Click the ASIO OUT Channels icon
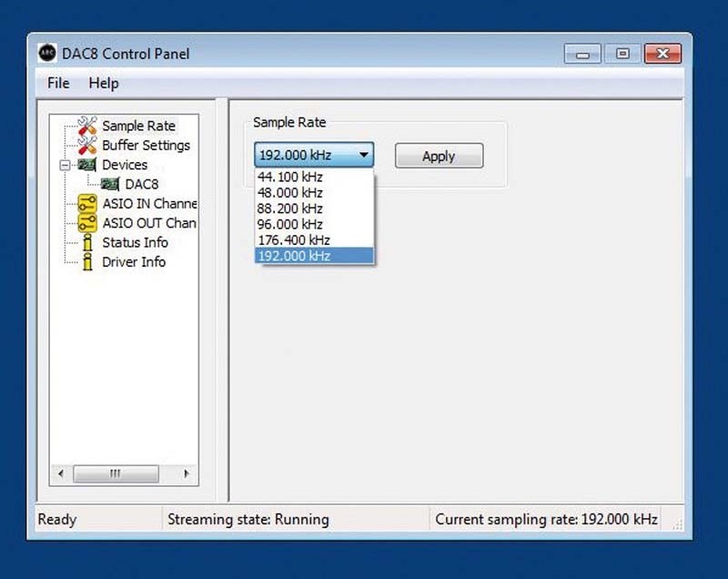This screenshot has height=579, width=728. click(87, 223)
